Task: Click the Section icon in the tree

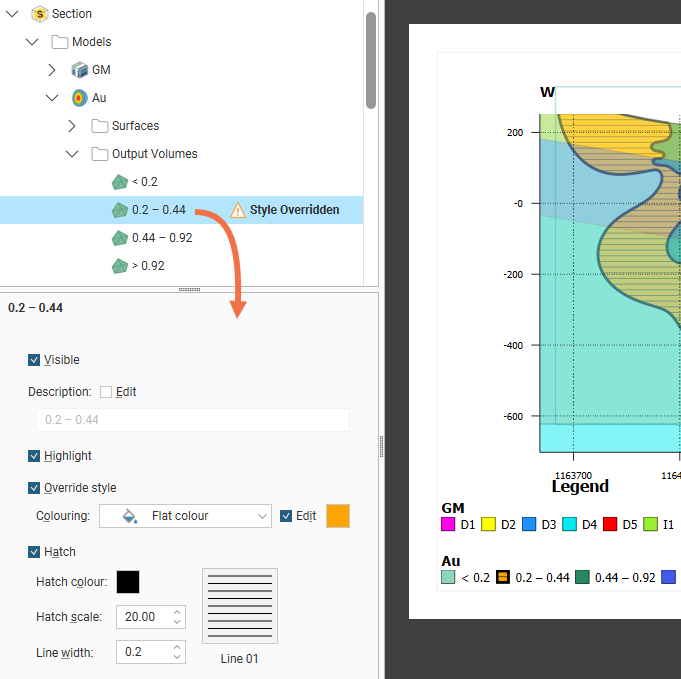Action: (39, 14)
